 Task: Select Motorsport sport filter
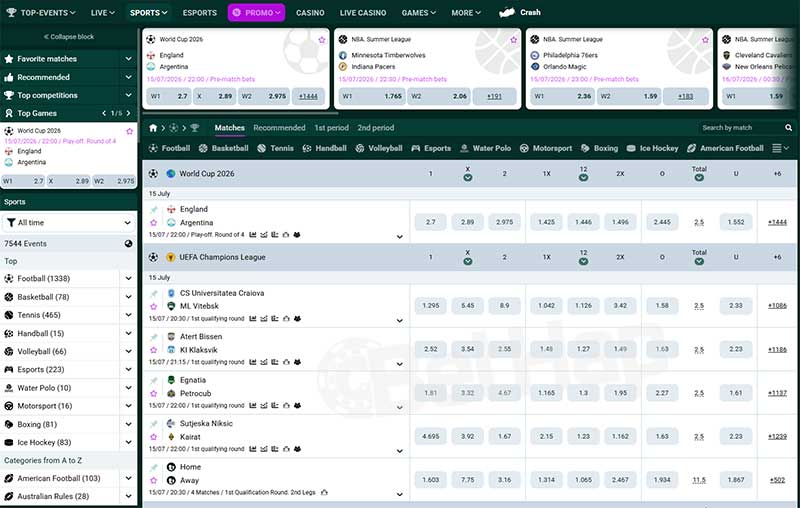click(x=546, y=148)
